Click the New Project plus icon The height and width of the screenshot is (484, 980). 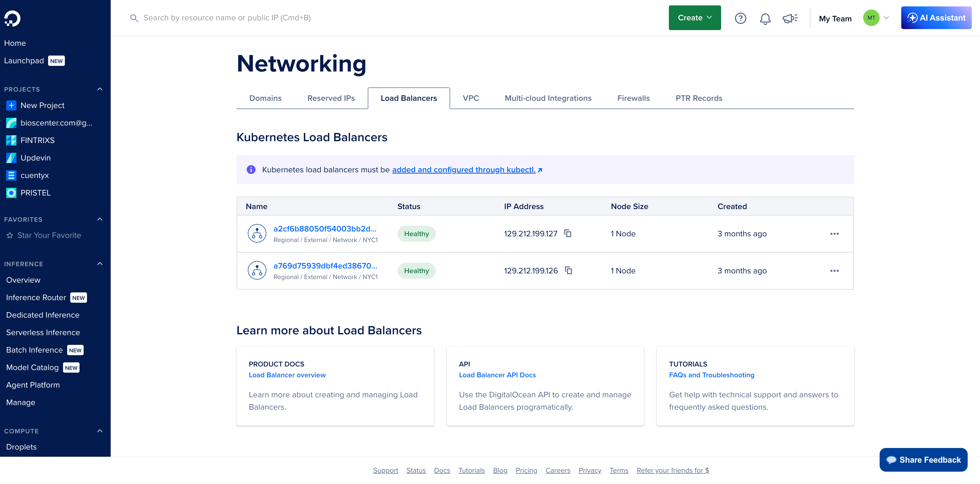tap(11, 105)
